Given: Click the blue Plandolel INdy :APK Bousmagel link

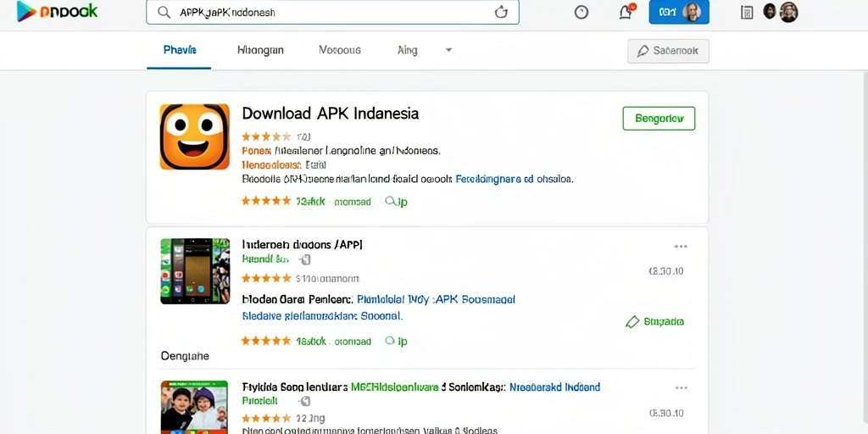Looking at the screenshot, I should (437, 299).
